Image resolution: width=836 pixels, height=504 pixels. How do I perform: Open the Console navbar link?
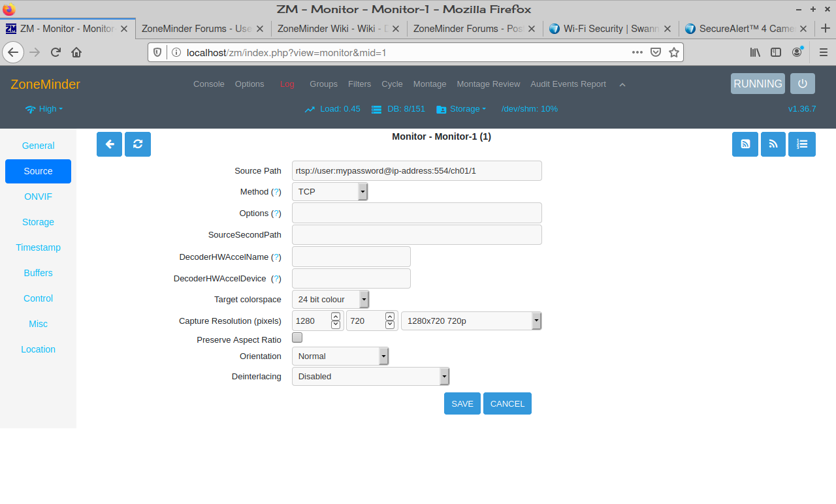(x=209, y=84)
